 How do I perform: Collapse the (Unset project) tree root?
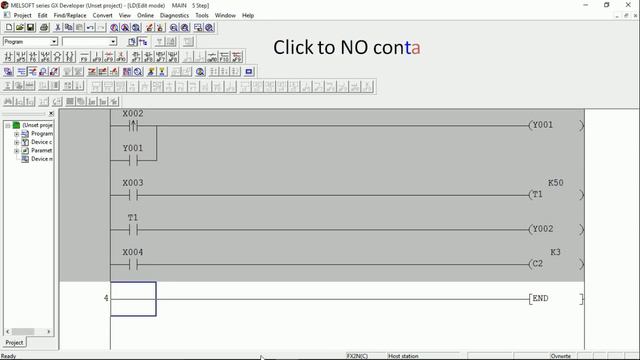tap(8, 125)
